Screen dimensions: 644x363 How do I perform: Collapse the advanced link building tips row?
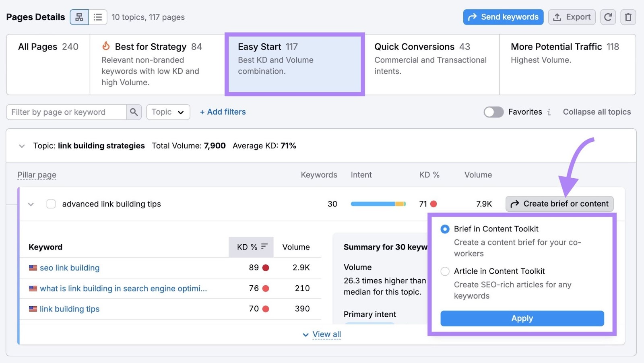click(x=31, y=204)
